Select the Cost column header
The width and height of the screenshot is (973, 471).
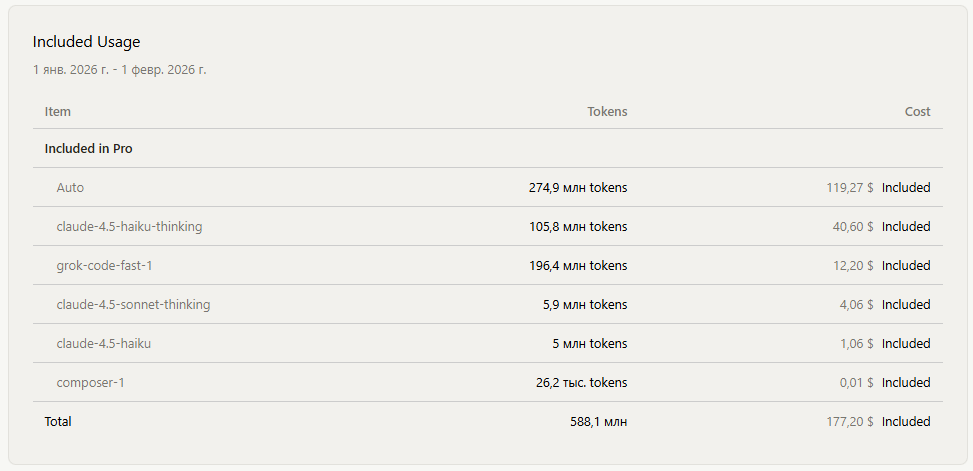pos(917,112)
